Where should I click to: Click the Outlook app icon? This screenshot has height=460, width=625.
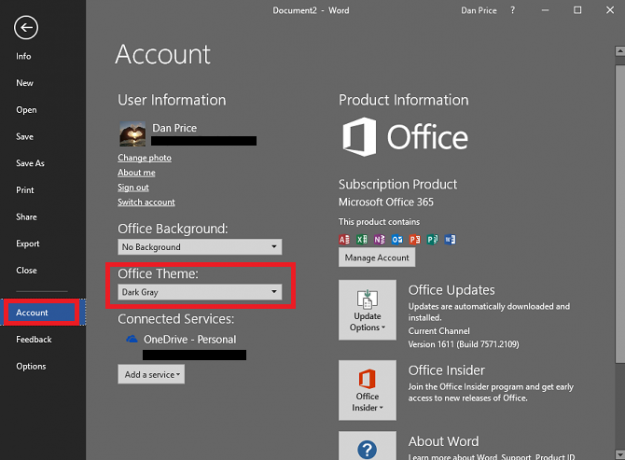[x=397, y=239]
